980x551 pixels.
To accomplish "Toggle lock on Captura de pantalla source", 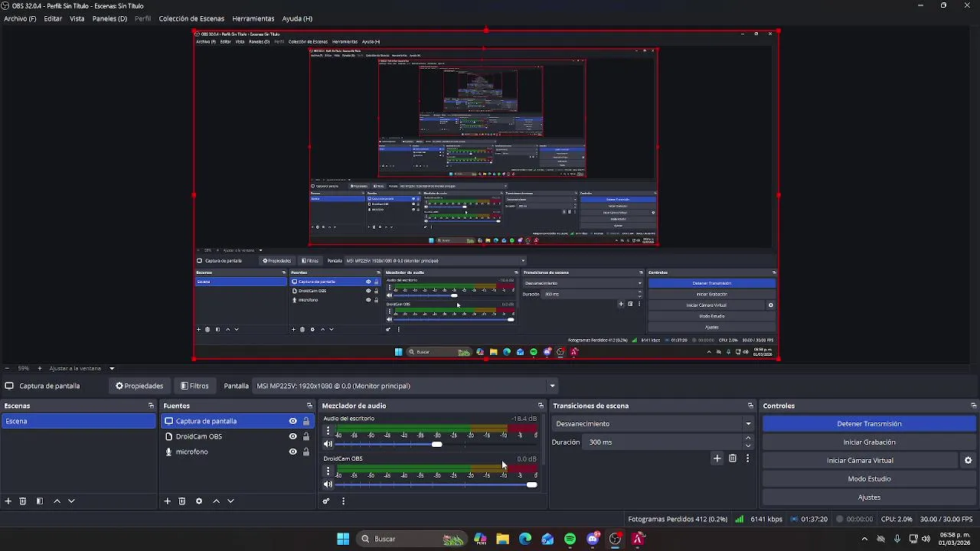I will coord(306,421).
